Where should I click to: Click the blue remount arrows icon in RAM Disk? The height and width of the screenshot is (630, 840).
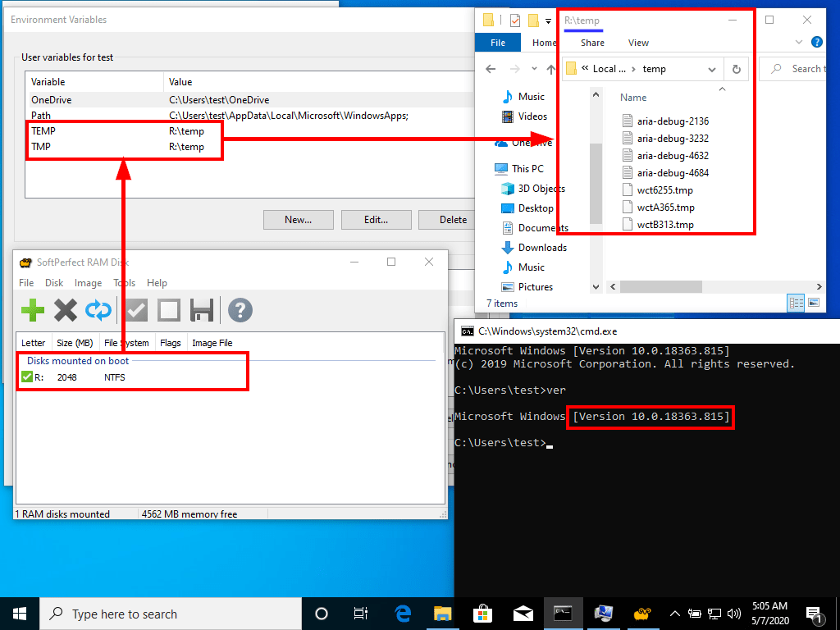point(98,310)
